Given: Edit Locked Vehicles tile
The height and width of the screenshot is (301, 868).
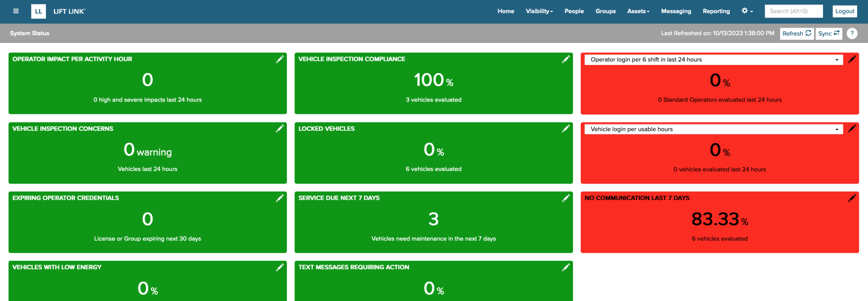Looking at the screenshot, I should click(x=566, y=128).
